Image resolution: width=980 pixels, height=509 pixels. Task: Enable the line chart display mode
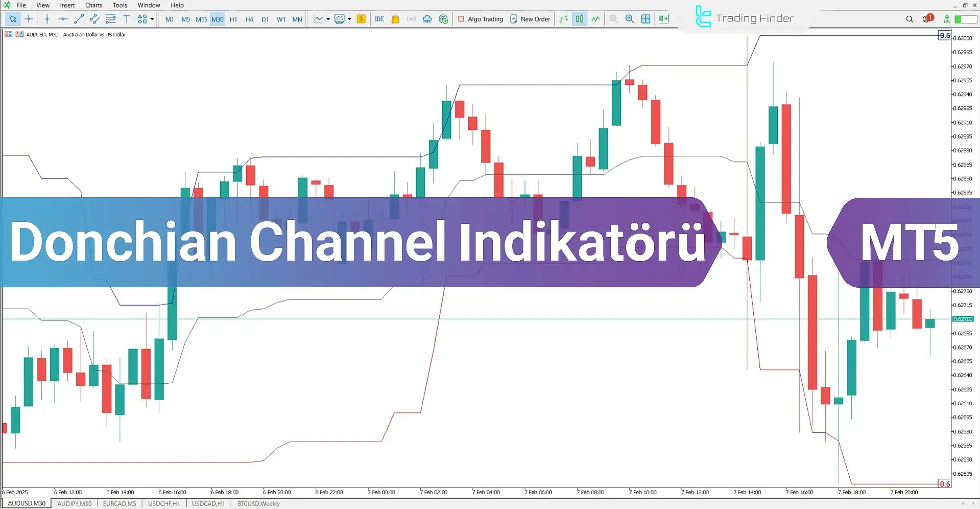(x=595, y=19)
